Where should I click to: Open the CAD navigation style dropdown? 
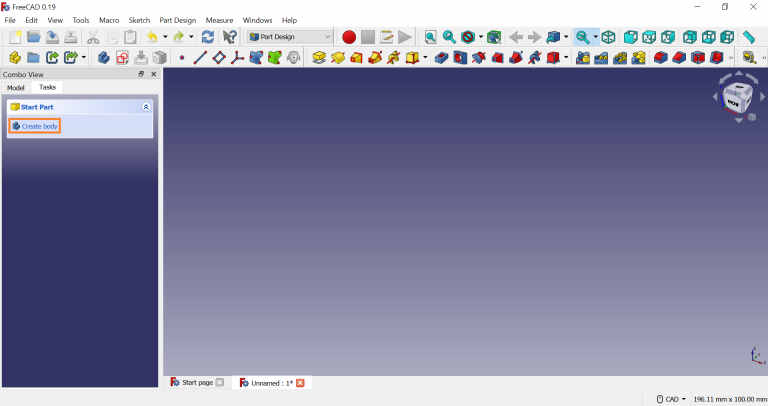670,399
